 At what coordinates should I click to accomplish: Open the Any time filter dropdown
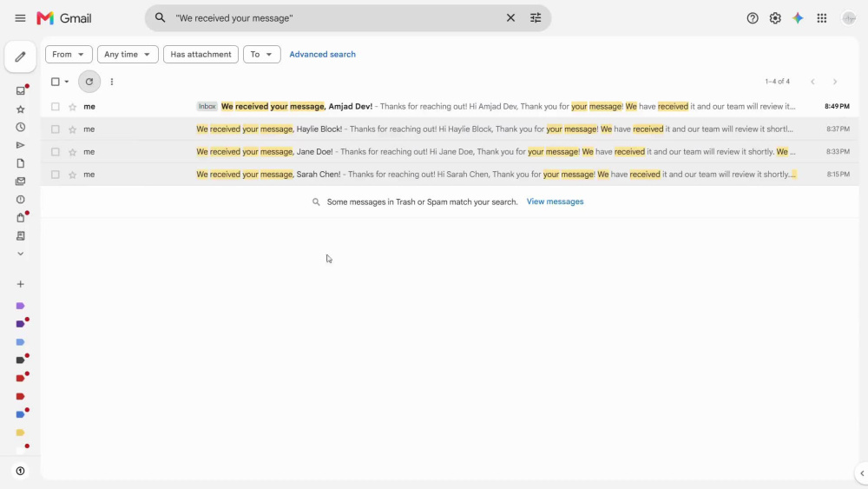coord(128,54)
